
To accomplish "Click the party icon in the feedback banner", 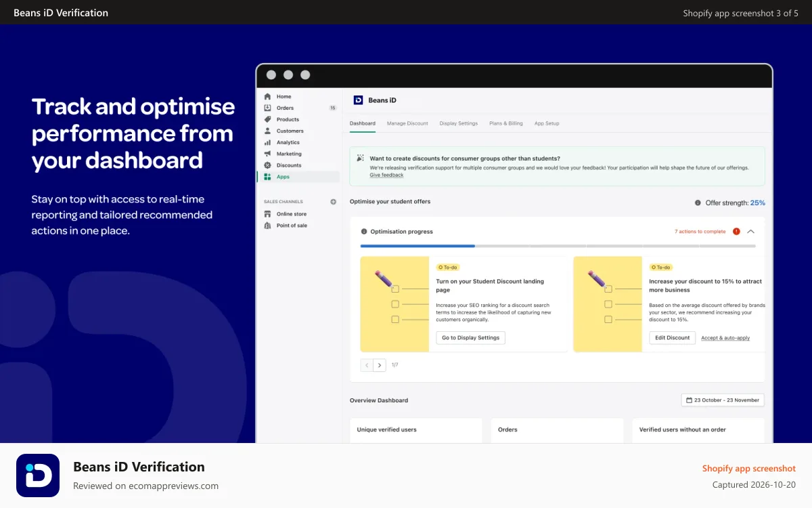I will pyautogui.click(x=360, y=158).
